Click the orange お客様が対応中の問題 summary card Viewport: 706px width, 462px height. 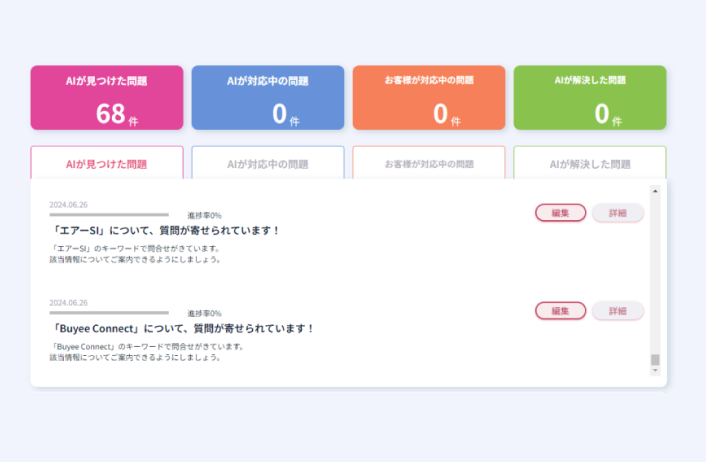click(x=429, y=98)
